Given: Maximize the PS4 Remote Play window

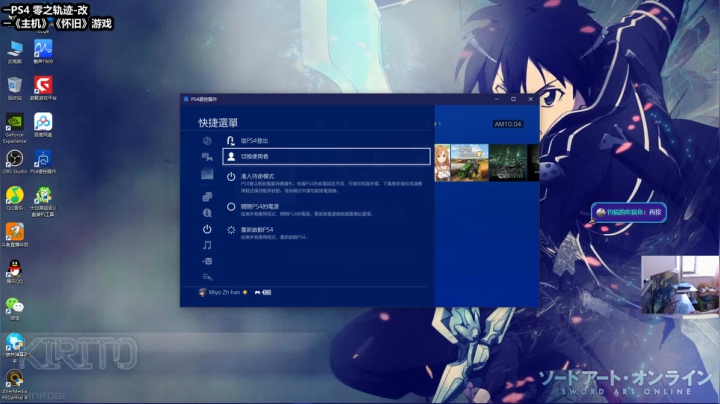Looking at the screenshot, I should [x=513, y=99].
